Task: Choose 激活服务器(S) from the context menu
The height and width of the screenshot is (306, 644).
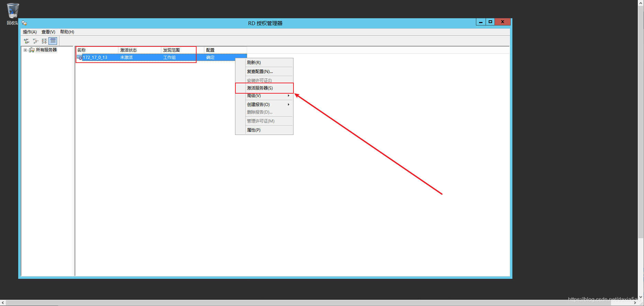Action: click(x=264, y=88)
